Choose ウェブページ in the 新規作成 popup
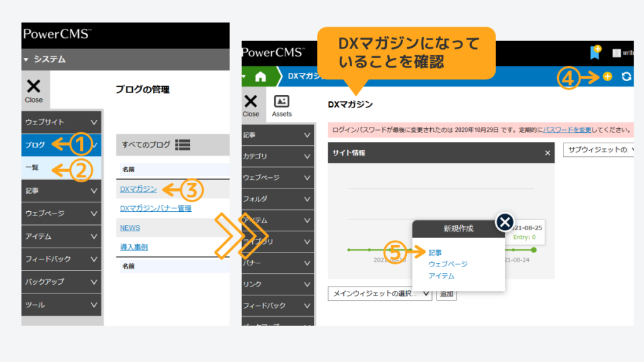644x362 pixels. click(448, 264)
